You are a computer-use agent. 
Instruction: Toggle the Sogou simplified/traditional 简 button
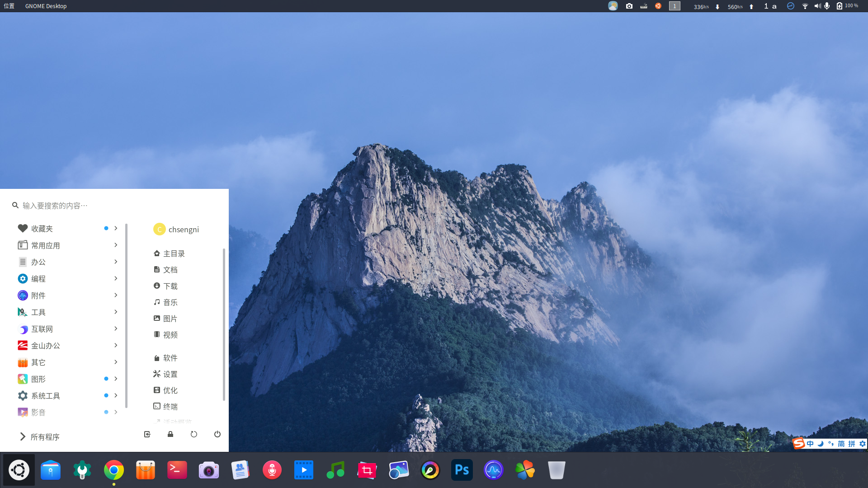point(841,444)
